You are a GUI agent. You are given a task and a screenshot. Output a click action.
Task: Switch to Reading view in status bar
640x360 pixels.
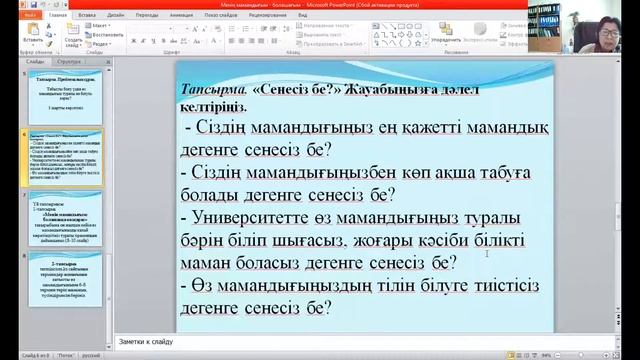tap(527, 356)
